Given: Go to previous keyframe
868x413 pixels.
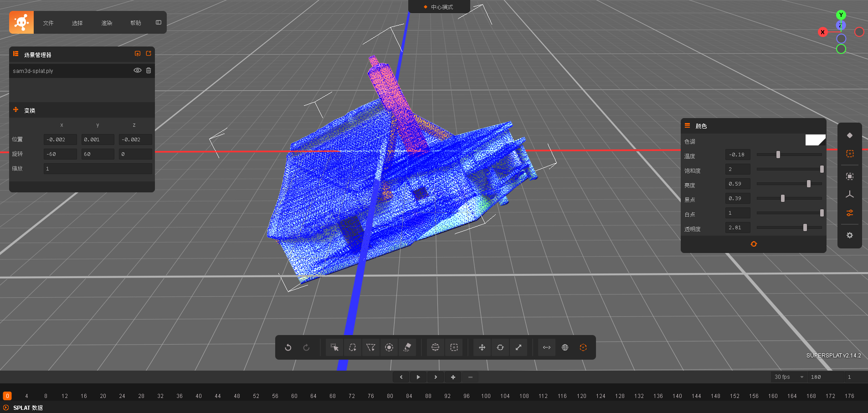Looking at the screenshot, I should pos(401,377).
